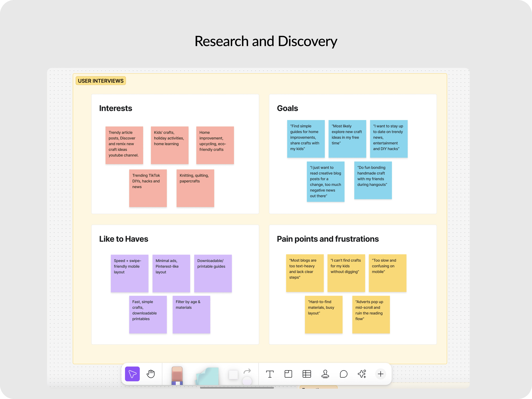
Task: Select the 'Knitting, quilting, papercrafts' sticky note
Action: [195, 188]
